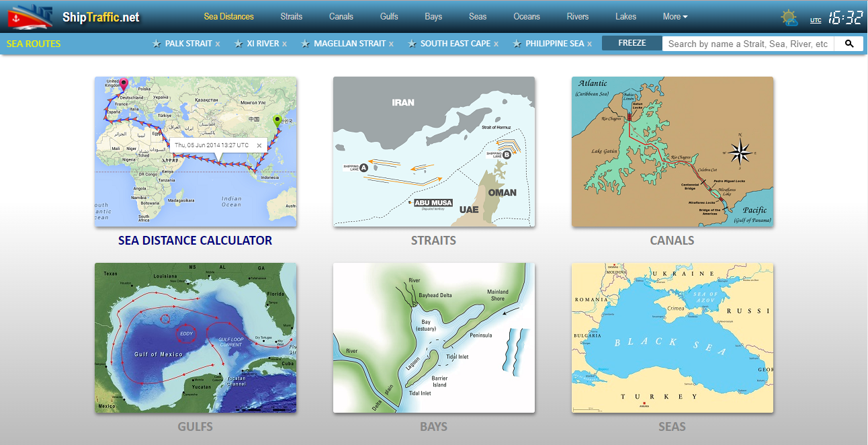
Task: Select Oceans in the top navigation
Action: point(526,16)
